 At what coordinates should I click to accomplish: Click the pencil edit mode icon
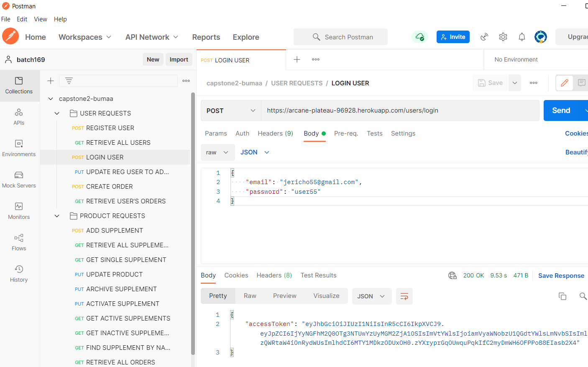(x=565, y=83)
